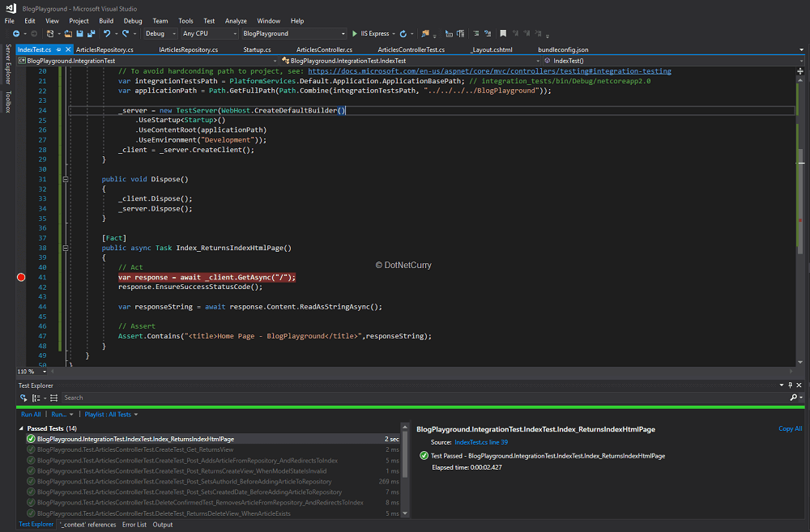Open the Test menu
This screenshot has width=810, height=532.
[x=209, y=21]
